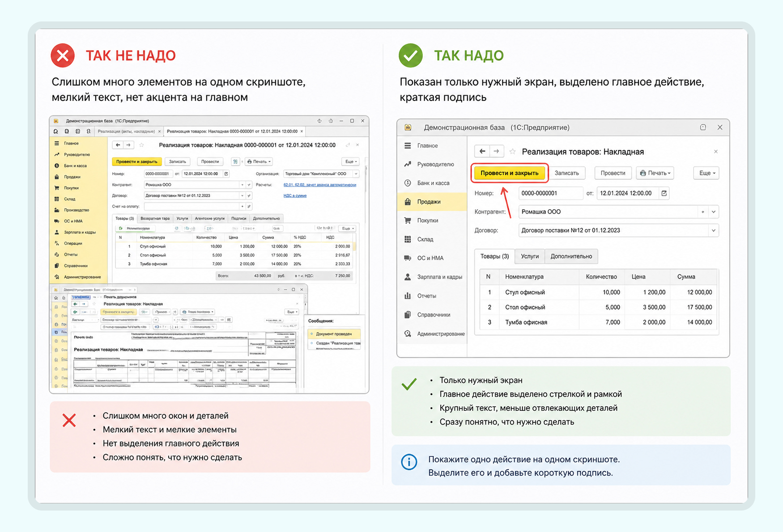The height and width of the screenshot is (532, 783).
Task: Click the 62.01, 62.02 расчеты link in left example
Action: click(x=320, y=185)
